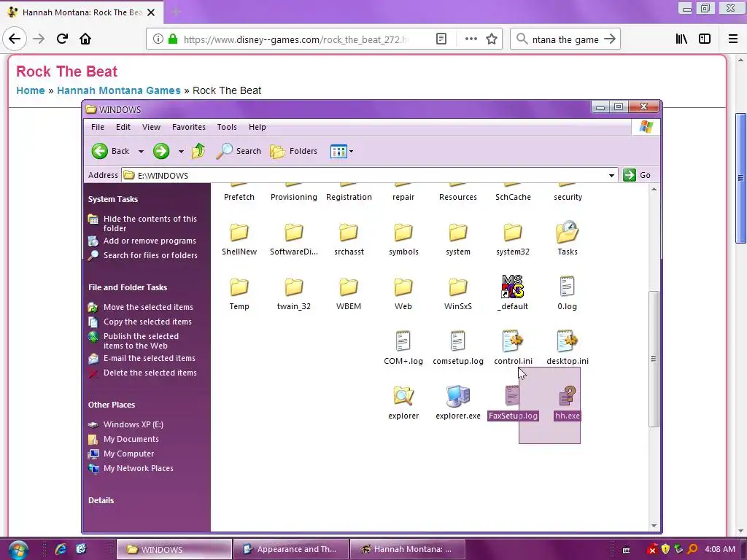Select the explorer search icon file
This screenshot has height=560, width=747.
pyautogui.click(x=403, y=403)
